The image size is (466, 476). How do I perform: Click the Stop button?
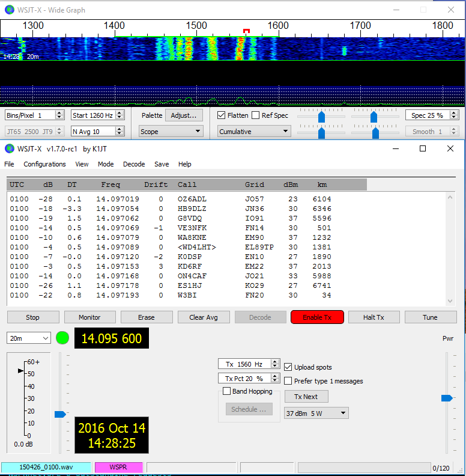33,317
